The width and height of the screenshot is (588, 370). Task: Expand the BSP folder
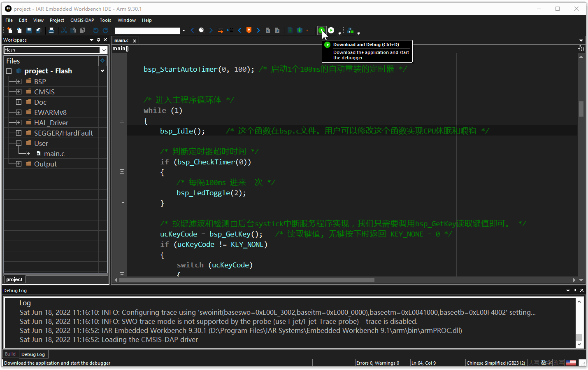[19, 81]
